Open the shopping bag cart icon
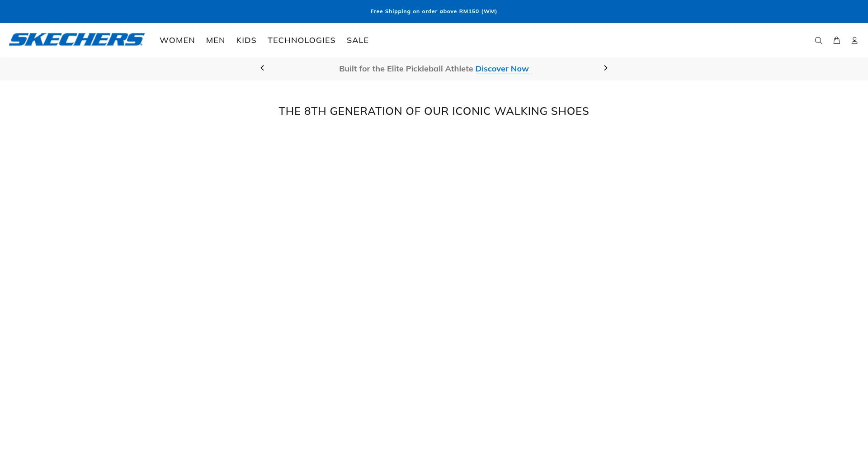 (836, 40)
